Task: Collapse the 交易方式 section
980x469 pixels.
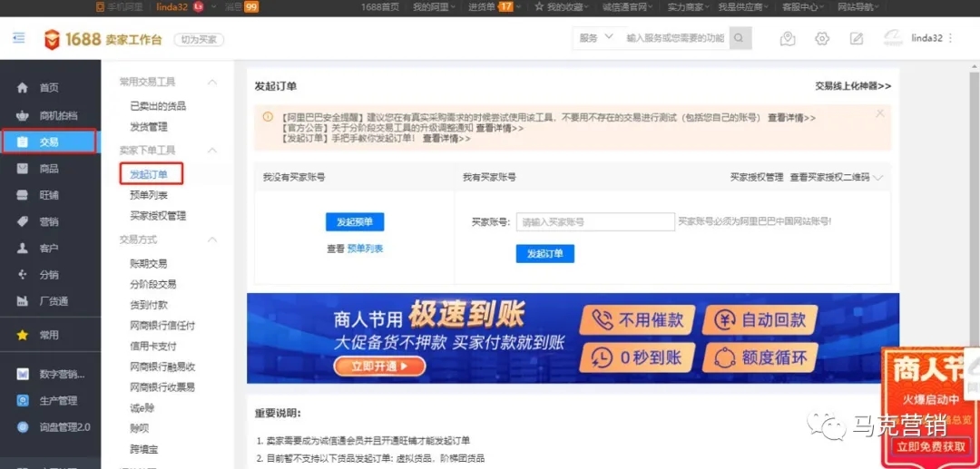Action: (212, 239)
